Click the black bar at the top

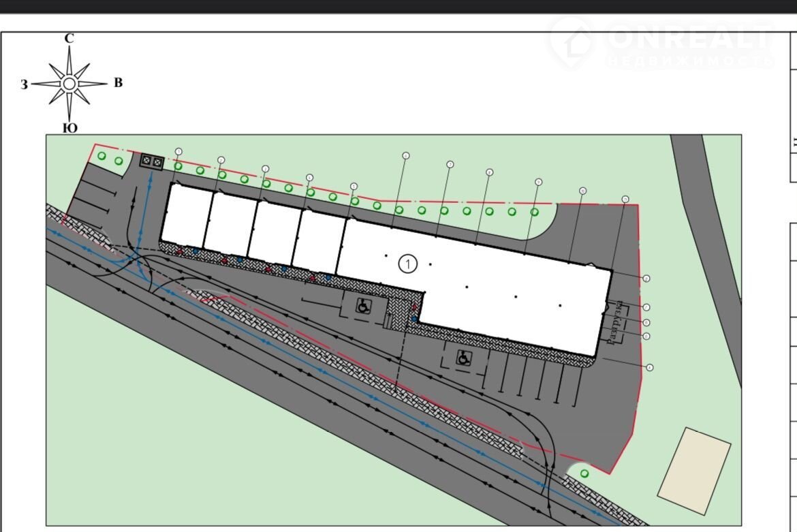coord(398,6)
